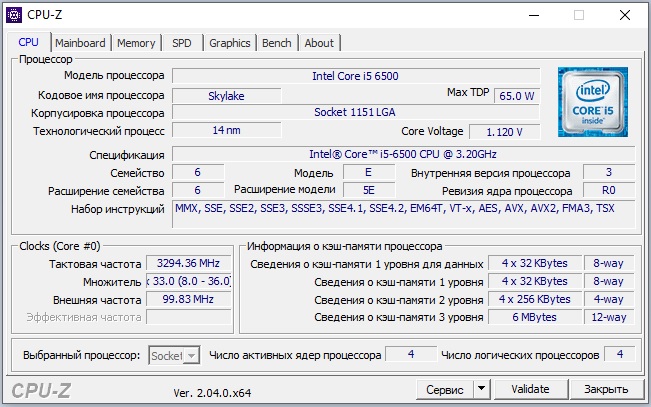Image resolution: width=651 pixels, height=407 pixels.
Task: Click the 14 nm technology value
Action: coord(226,130)
